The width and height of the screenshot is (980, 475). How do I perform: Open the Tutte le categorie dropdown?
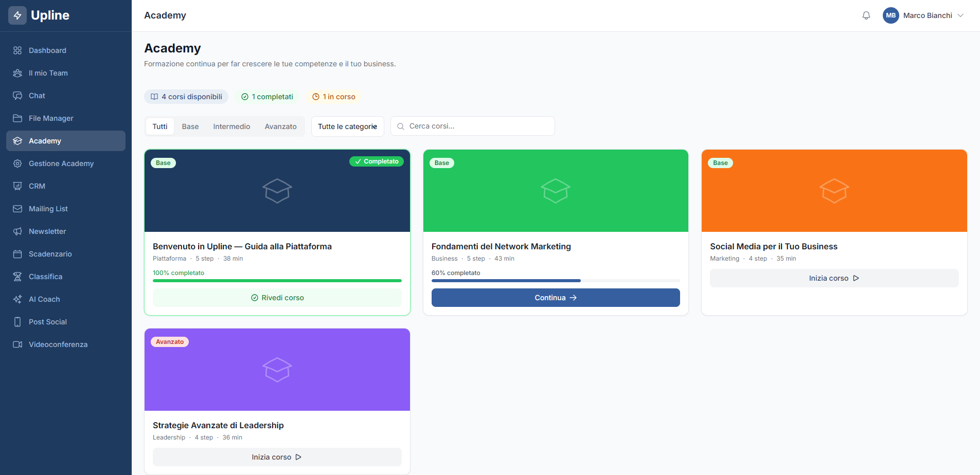[347, 126]
